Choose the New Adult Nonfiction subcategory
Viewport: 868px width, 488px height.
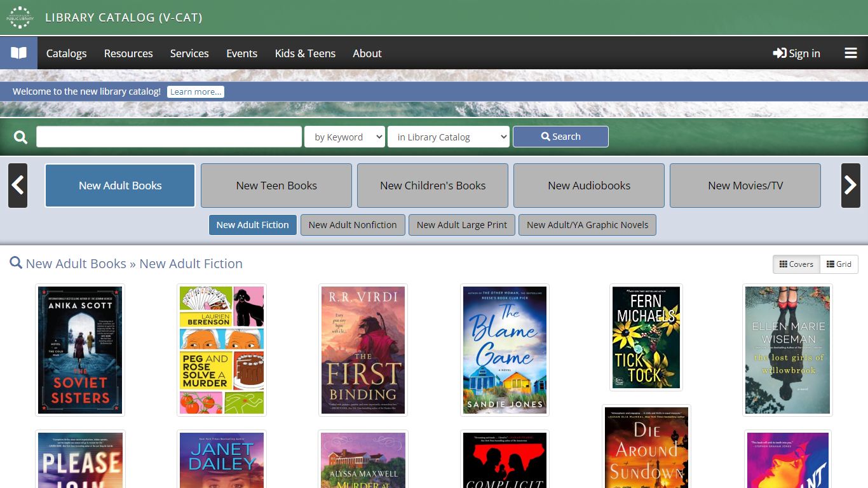353,225
